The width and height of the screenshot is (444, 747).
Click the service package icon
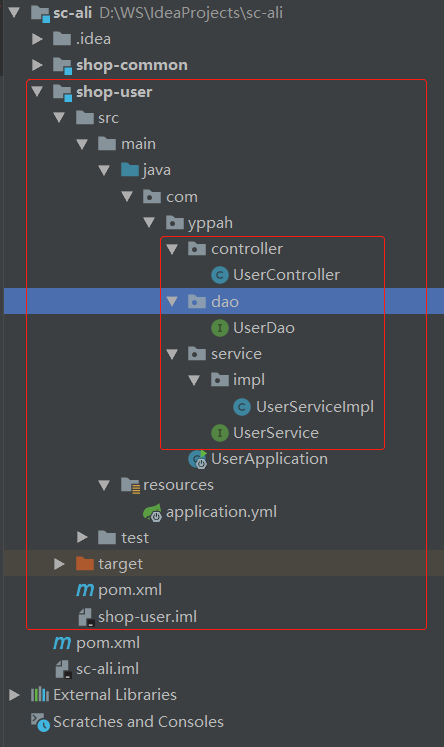click(x=197, y=353)
